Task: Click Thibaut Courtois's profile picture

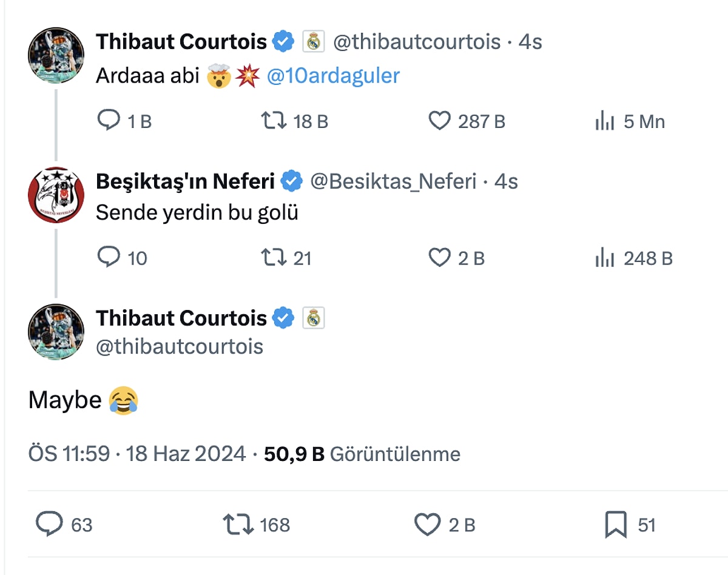Action: (56, 55)
